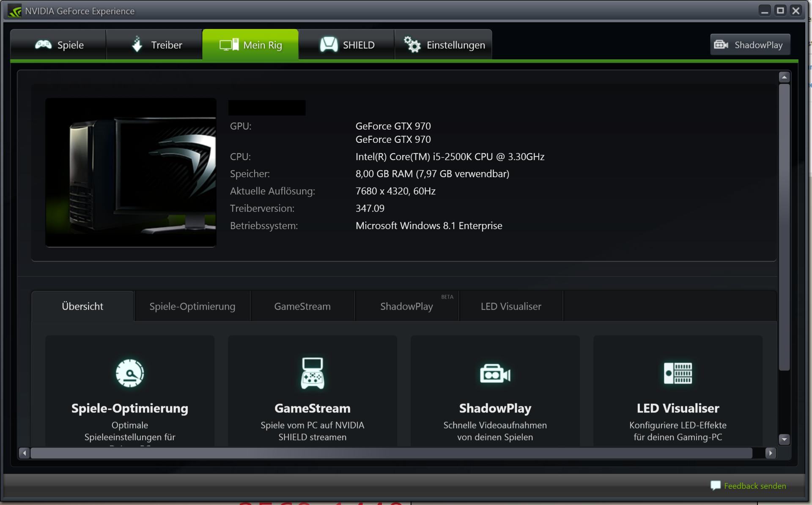Select the Übersicht sub-tab

click(x=82, y=306)
